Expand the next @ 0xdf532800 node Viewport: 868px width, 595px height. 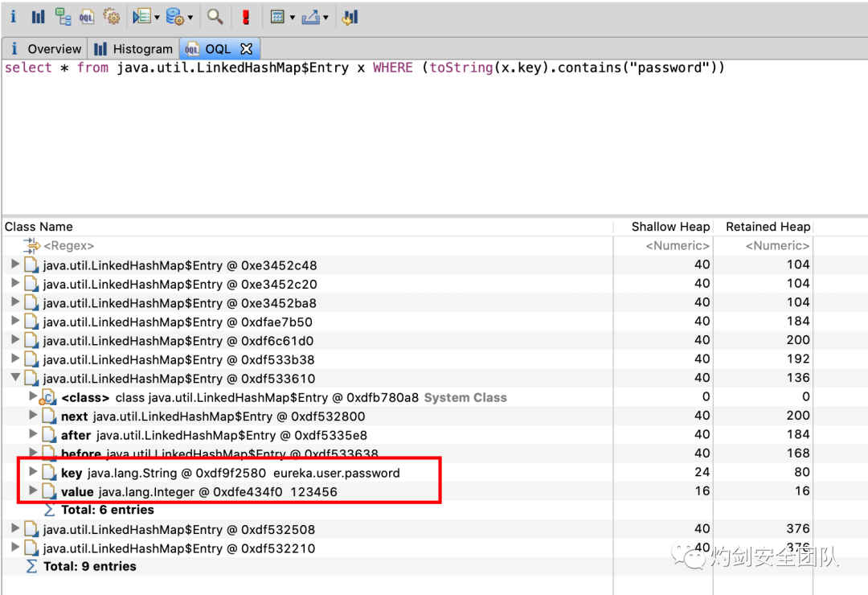click(x=33, y=415)
